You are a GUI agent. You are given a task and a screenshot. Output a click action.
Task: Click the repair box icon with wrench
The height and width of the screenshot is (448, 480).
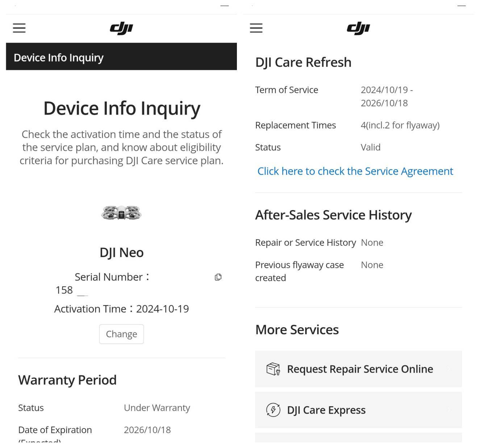(273, 369)
